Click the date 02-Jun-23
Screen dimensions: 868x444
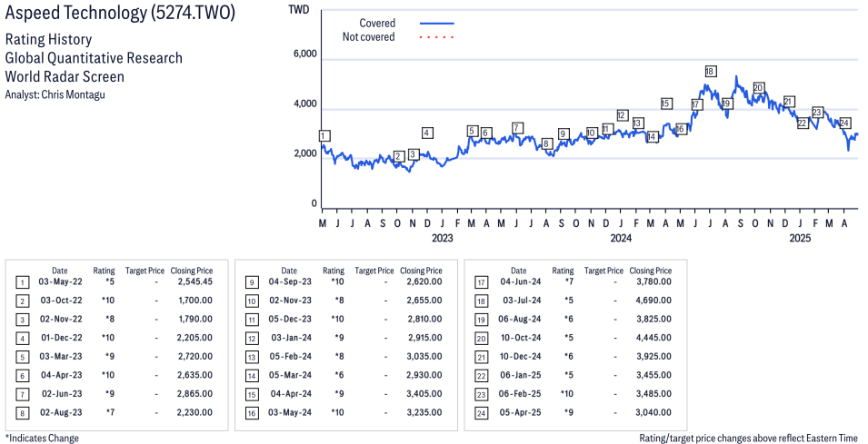point(62,394)
